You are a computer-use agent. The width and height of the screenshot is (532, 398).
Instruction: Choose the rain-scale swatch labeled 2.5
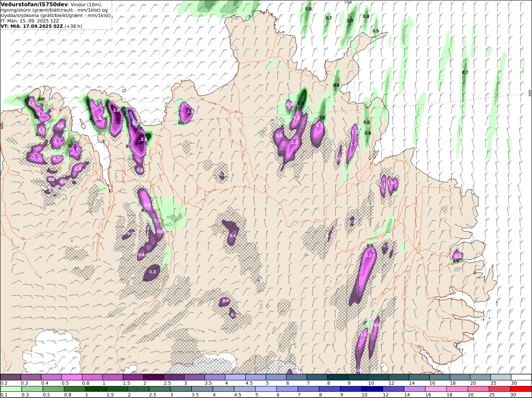(x=159, y=389)
